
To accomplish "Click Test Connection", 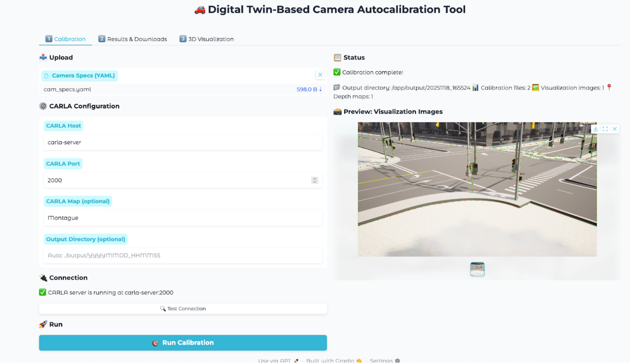I will [183, 308].
